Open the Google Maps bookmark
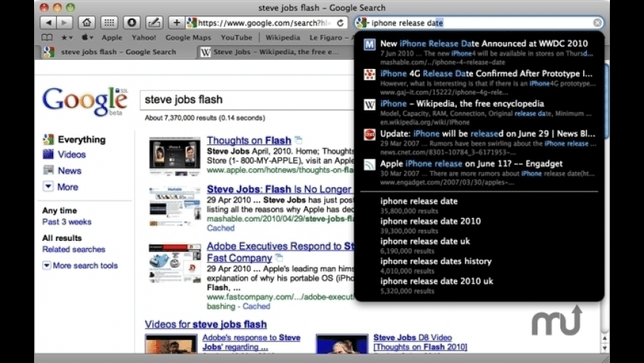The image size is (644, 363). click(188, 37)
